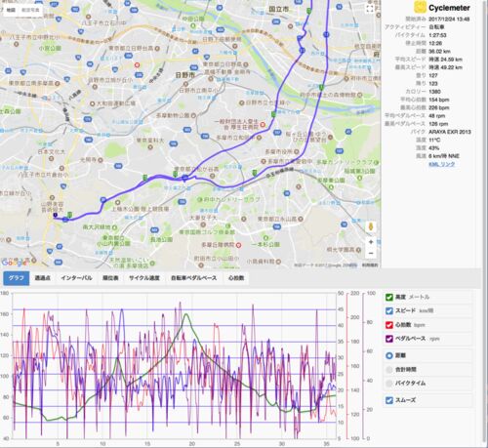Open the 心拍数 tab
Viewport: 488px width, 448px height.
tap(236, 278)
